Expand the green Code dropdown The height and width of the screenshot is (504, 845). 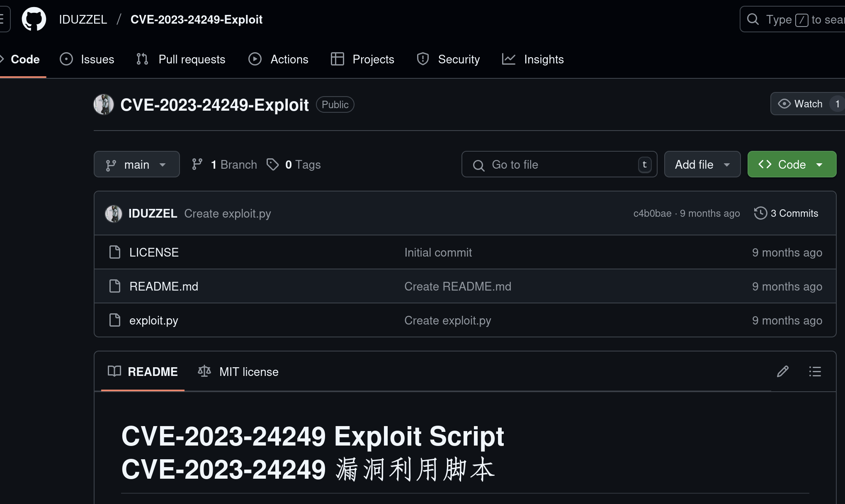point(792,165)
